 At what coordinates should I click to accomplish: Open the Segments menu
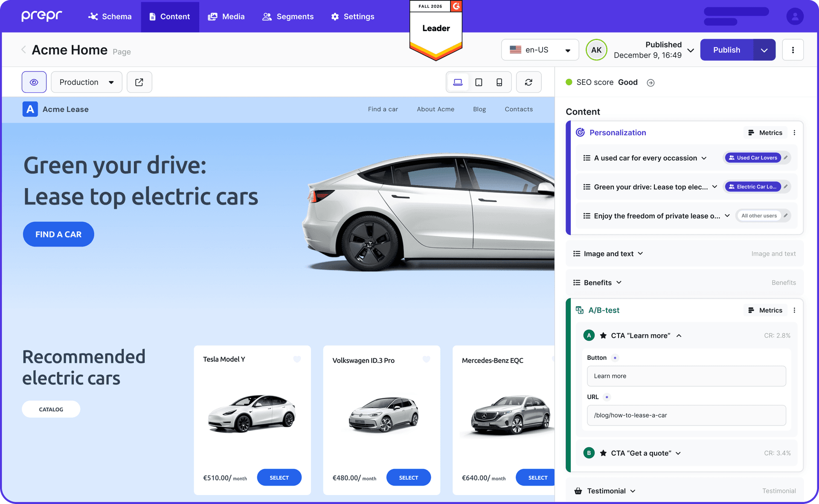coord(288,16)
